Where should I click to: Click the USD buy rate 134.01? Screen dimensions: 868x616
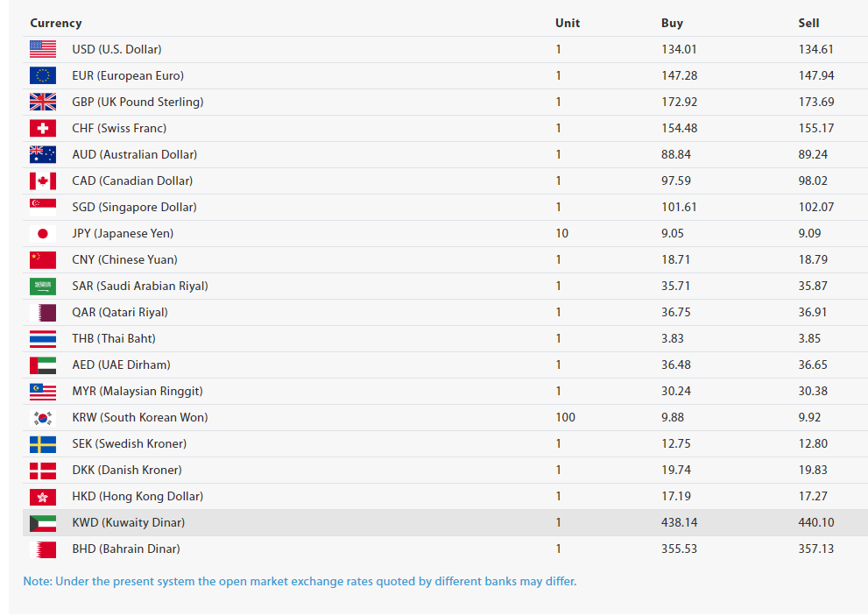(x=679, y=49)
